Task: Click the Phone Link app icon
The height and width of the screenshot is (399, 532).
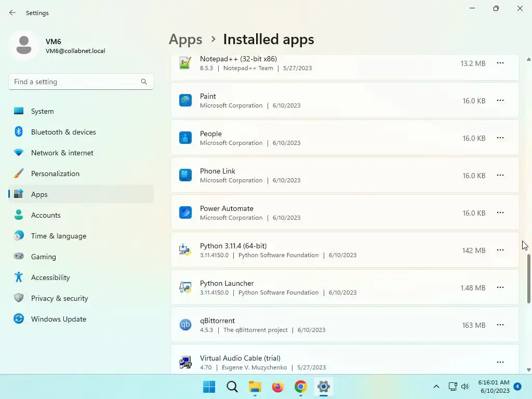Action: (185, 175)
